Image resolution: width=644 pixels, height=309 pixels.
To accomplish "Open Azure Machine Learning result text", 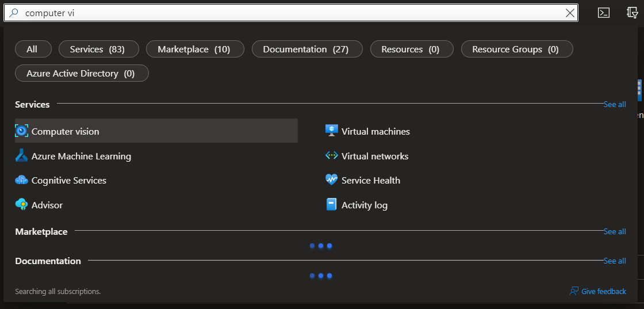I will (x=81, y=156).
